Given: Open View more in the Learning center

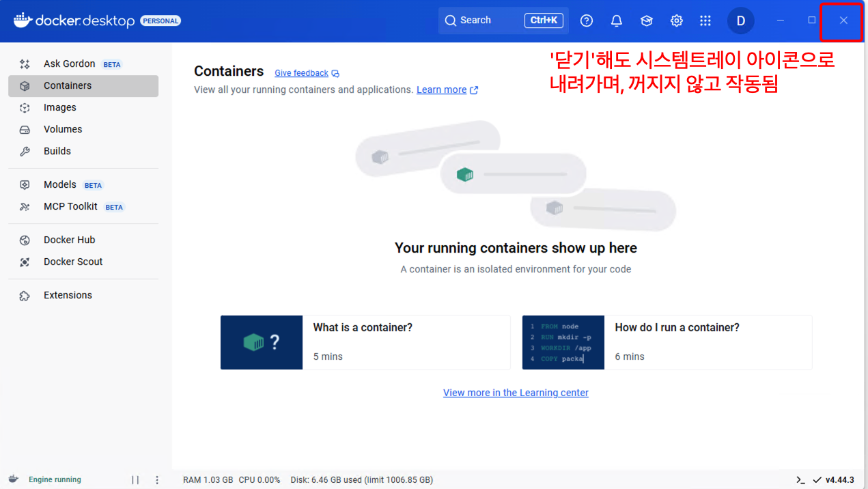Looking at the screenshot, I should 516,393.
